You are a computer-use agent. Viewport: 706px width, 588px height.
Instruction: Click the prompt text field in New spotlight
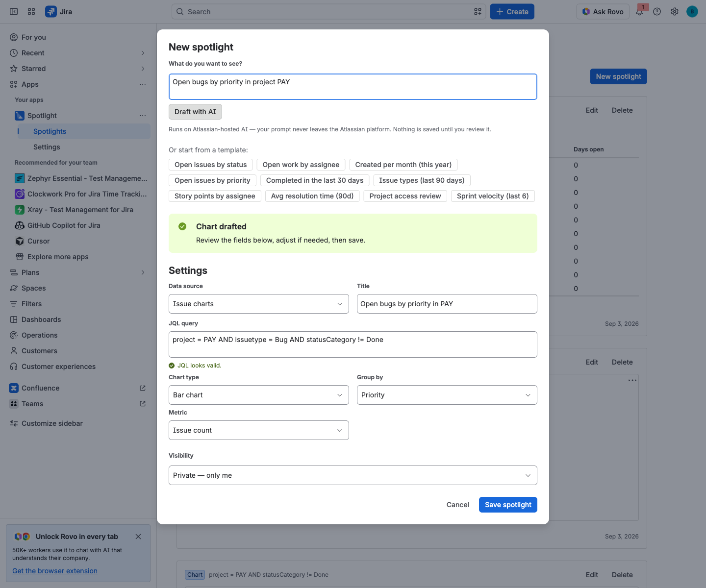click(353, 87)
